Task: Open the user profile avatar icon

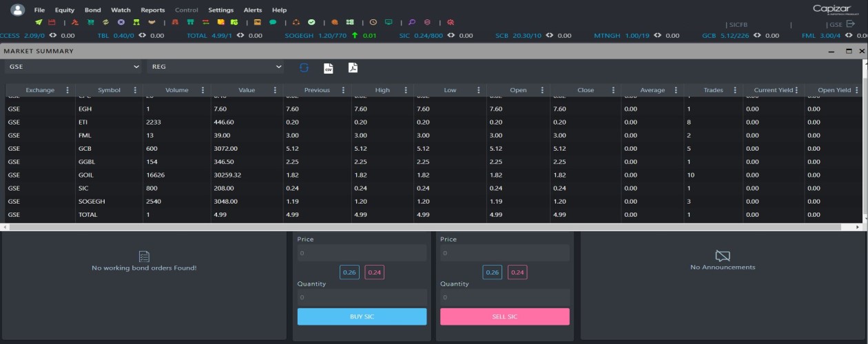Action: tap(17, 10)
